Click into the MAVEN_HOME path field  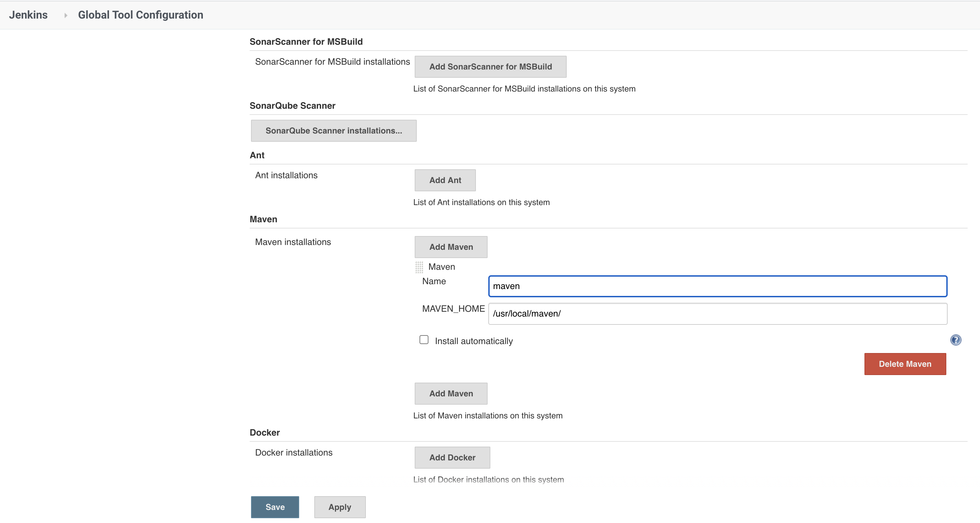click(718, 313)
